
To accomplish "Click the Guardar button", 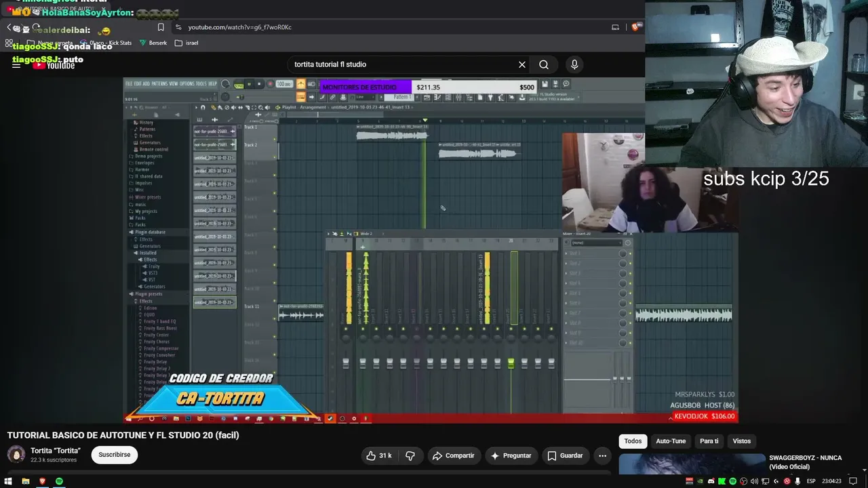I will click(x=565, y=455).
